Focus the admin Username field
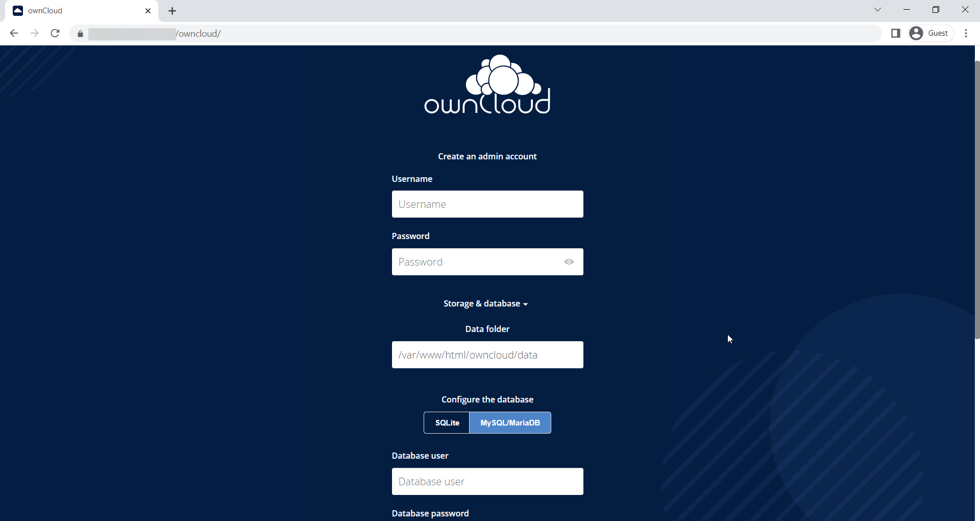 tap(487, 204)
